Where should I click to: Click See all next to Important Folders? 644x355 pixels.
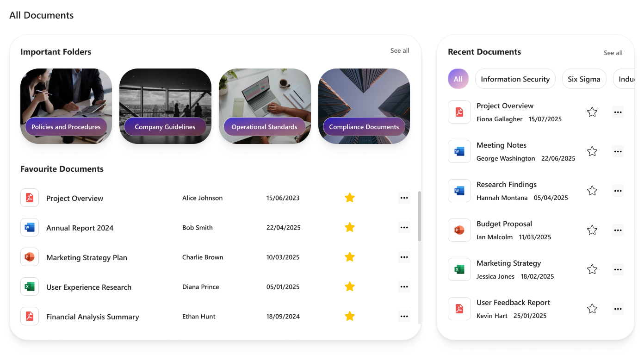tap(400, 50)
